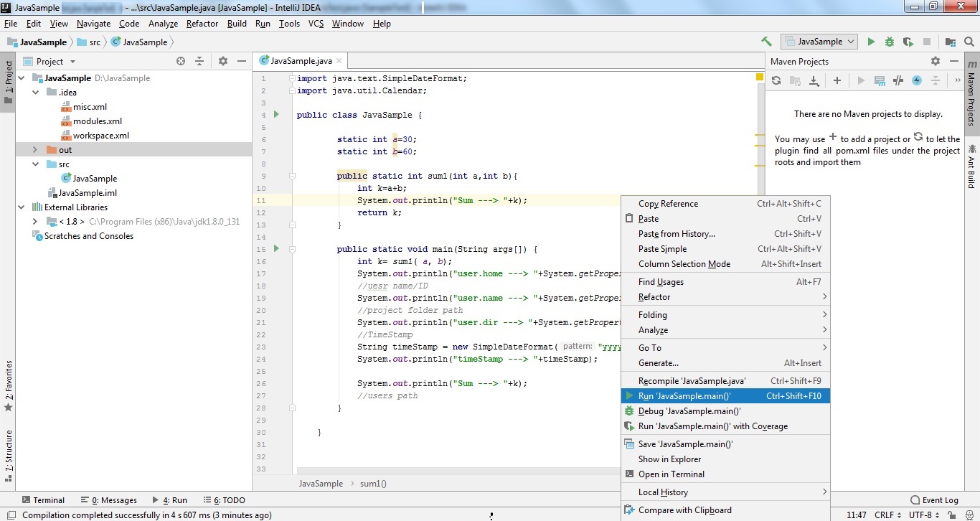Collapse all nodes in the Project tree
The image size is (980, 521).
pos(199,61)
